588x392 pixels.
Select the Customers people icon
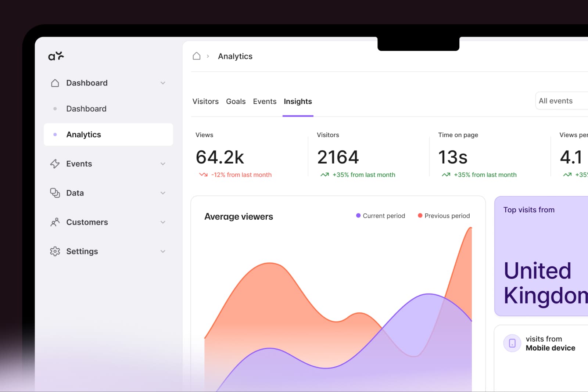[x=55, y=222]
